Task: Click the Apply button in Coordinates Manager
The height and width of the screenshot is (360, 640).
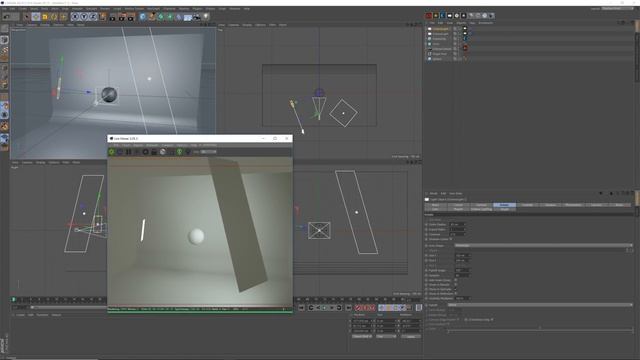Action: click(411, 336)
